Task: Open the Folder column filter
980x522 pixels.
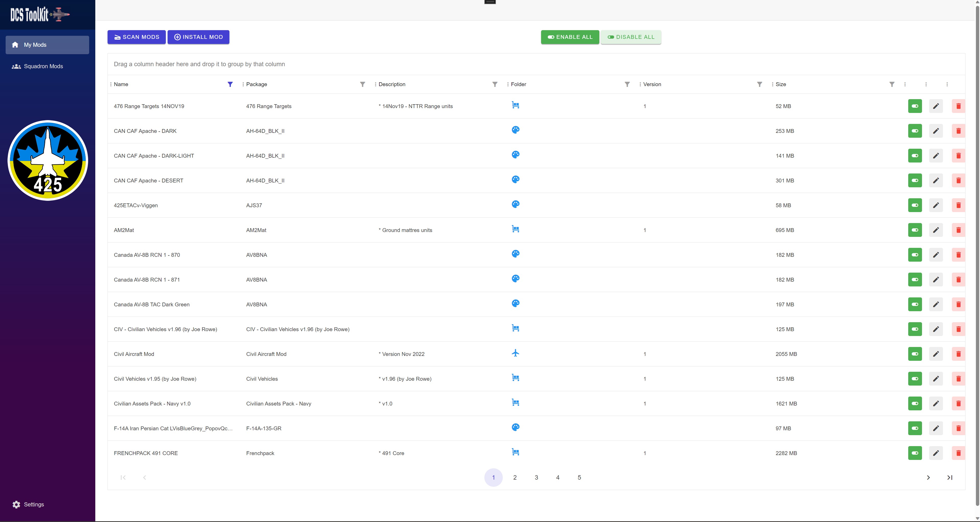Action: point(627,85)
